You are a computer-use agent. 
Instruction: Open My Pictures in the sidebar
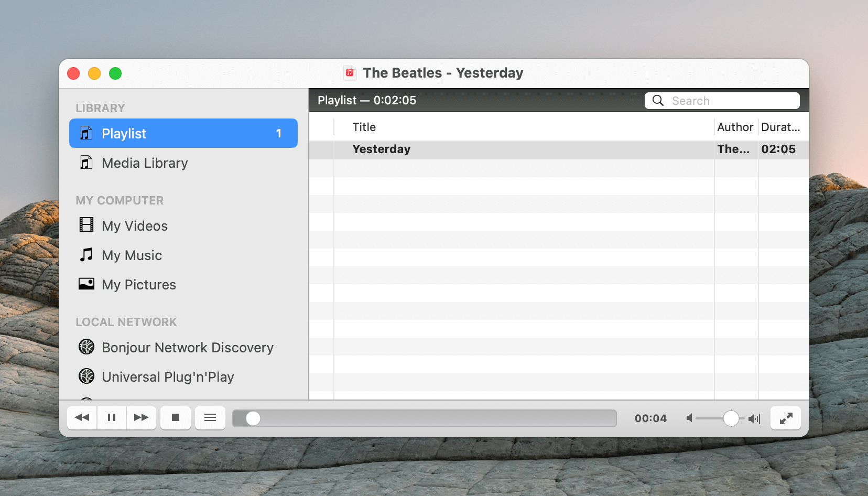(139, 285)
